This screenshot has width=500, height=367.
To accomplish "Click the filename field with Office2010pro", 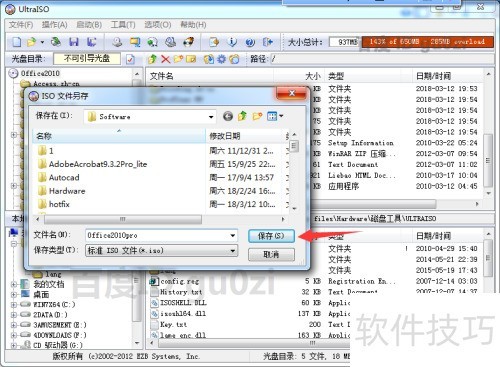I will pos(157,236).
